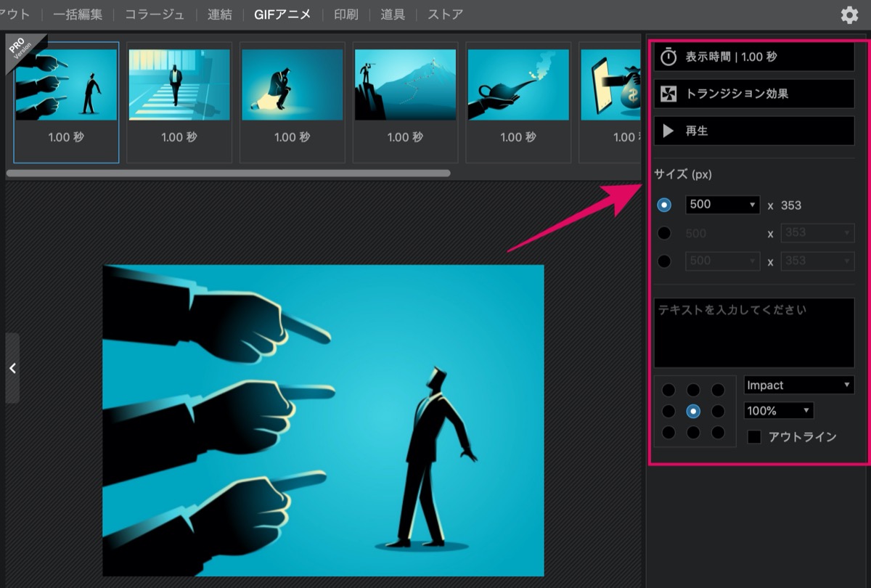Open the コラージュ tab

(x=155, y=15)
